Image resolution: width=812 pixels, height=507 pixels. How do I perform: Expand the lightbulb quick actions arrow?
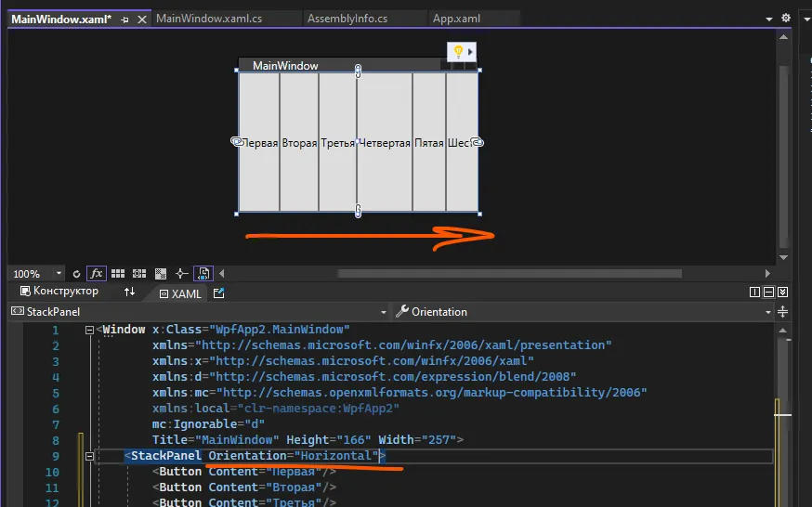pos(470,52)
